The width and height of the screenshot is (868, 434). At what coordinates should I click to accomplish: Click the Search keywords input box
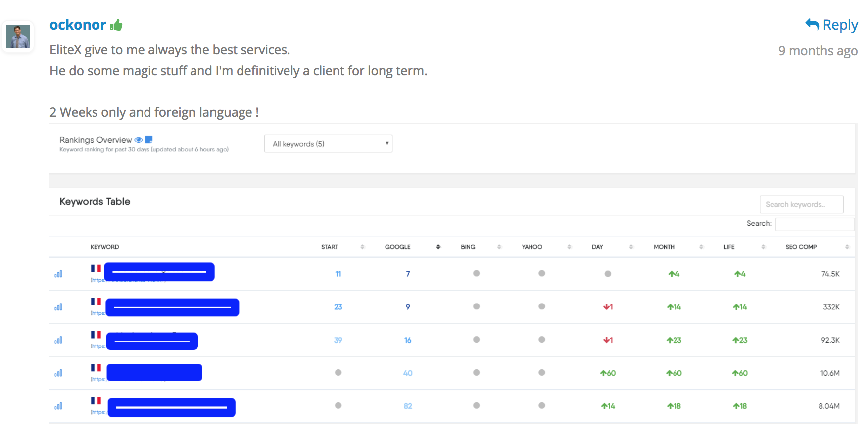(x=801, y=204)
